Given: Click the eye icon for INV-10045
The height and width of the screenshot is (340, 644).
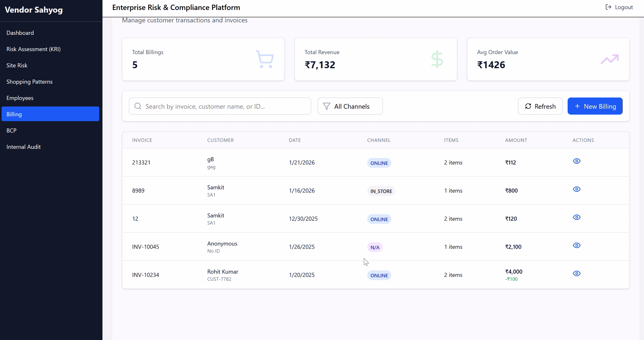Looking at the screenshot, I should (x=577, y=245).
